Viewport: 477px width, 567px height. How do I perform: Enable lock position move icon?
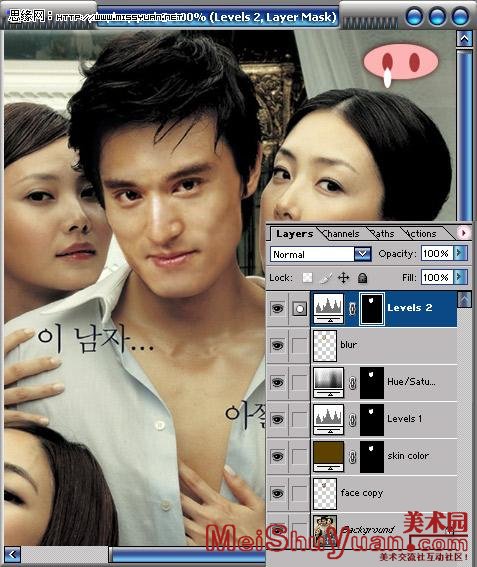pos(344,278)
